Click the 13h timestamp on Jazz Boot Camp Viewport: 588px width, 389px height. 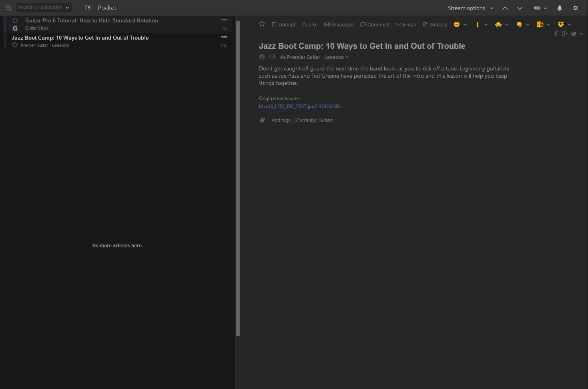point(224,46)
